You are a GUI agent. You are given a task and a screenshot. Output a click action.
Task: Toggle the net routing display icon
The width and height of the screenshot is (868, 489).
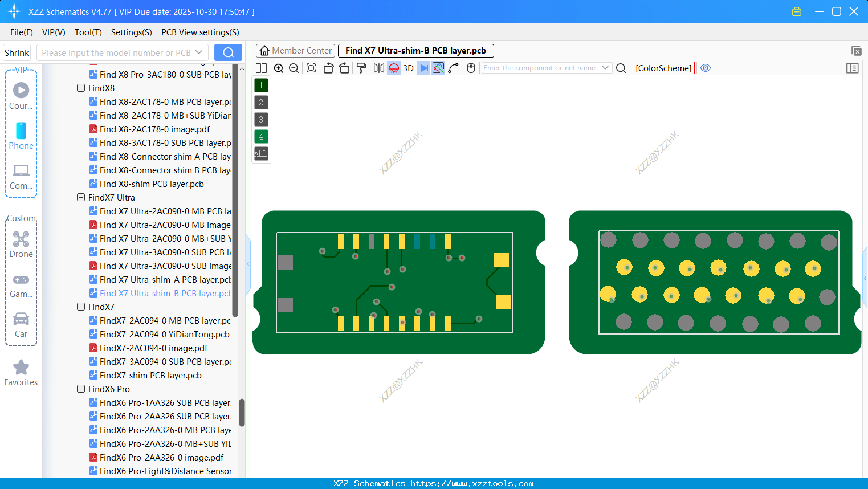tap(438, 68)
